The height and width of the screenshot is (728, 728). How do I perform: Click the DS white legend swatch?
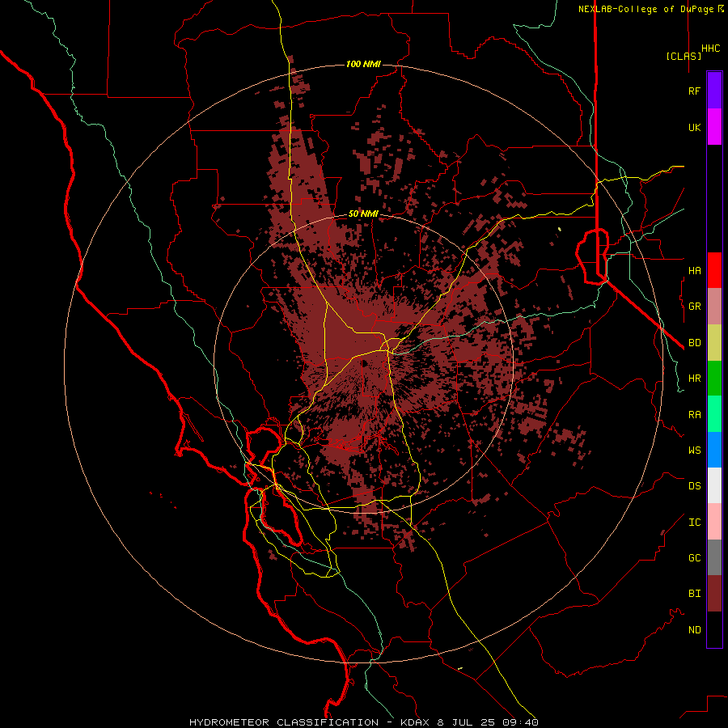(714, 485)
